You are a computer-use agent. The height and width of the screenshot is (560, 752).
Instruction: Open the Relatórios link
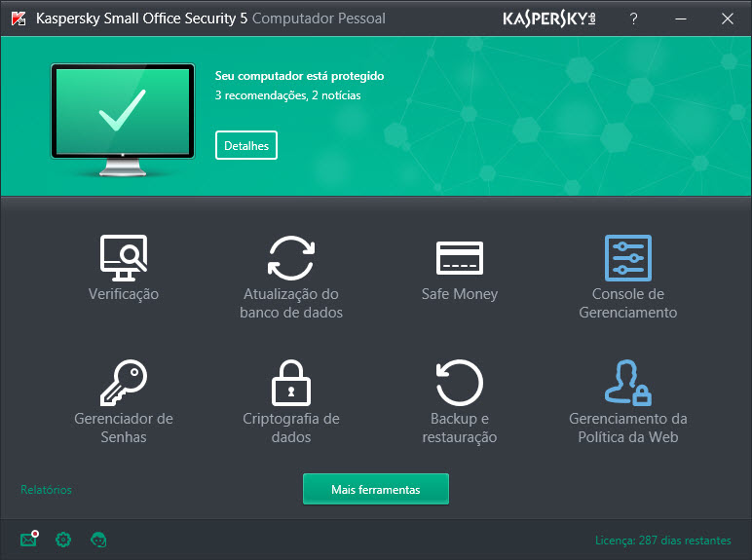(x=46, y=490)
